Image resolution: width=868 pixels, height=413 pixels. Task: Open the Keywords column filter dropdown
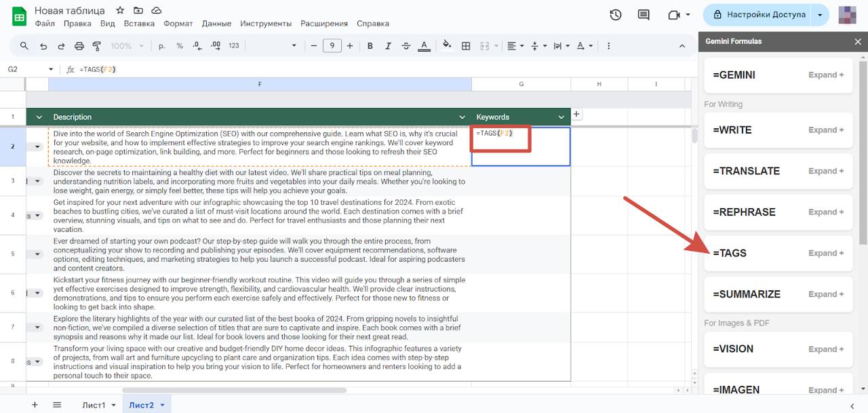[561, 117]
